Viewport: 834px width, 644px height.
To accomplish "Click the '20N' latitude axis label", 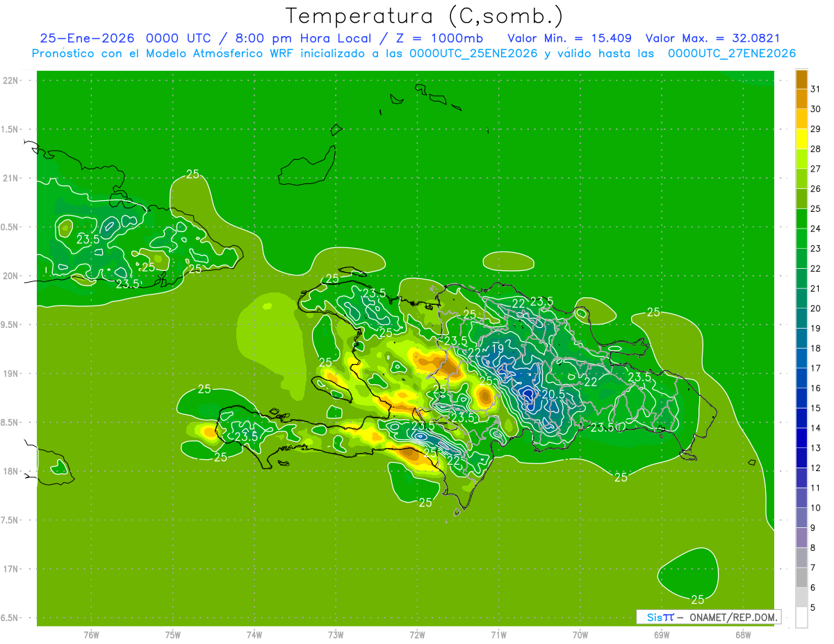I will click(11, 276).
